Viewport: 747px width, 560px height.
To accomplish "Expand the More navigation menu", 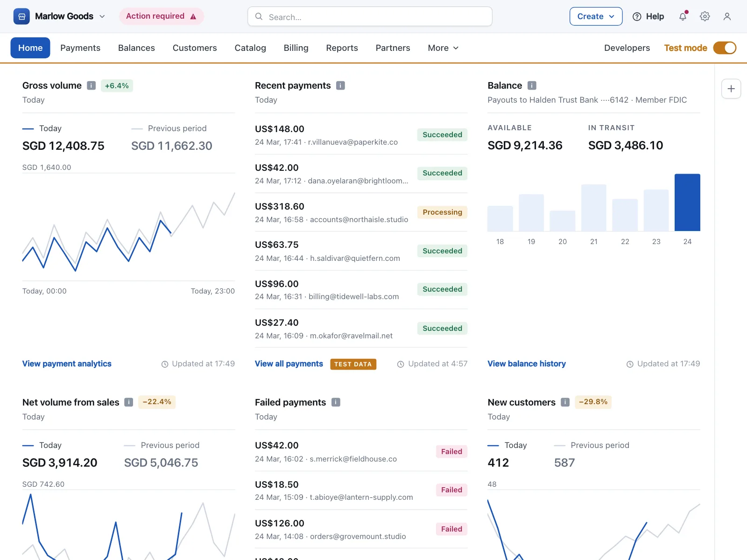I will 443,48.
